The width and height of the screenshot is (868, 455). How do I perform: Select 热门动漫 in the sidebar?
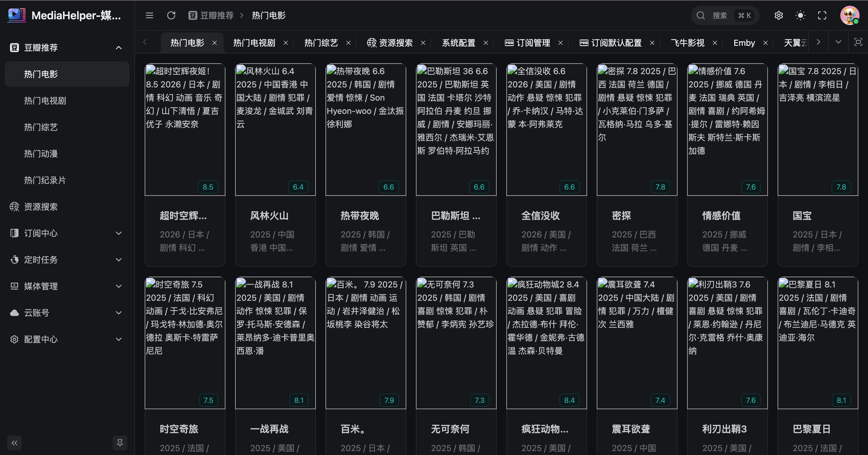[x=41, y=154]
